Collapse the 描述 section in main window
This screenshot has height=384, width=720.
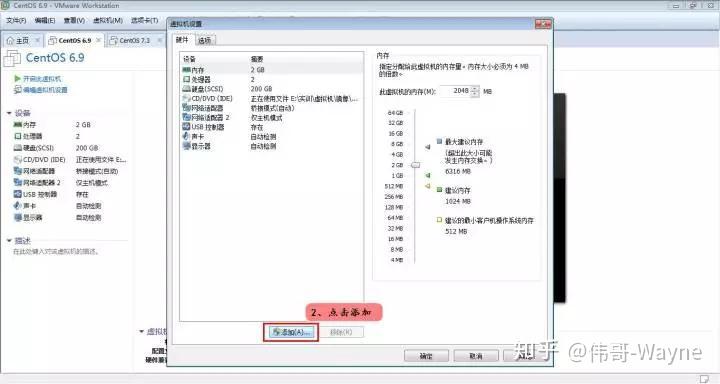[x=9, y=240]
